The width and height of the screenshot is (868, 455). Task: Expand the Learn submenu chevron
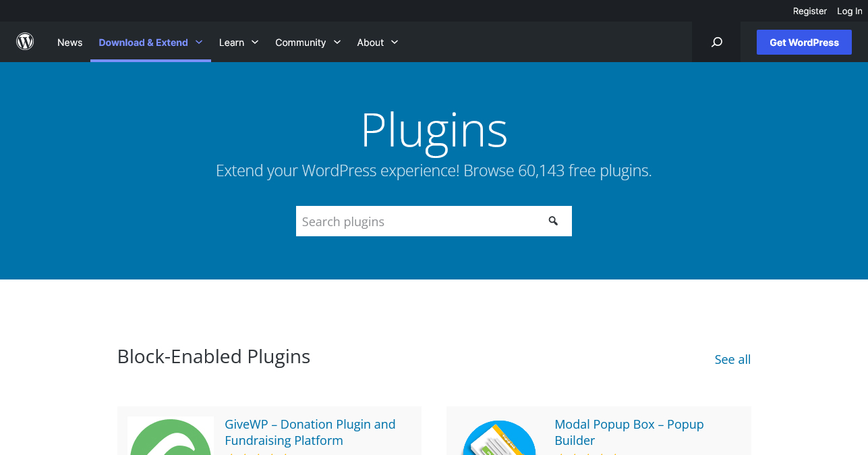pos(255,42)
